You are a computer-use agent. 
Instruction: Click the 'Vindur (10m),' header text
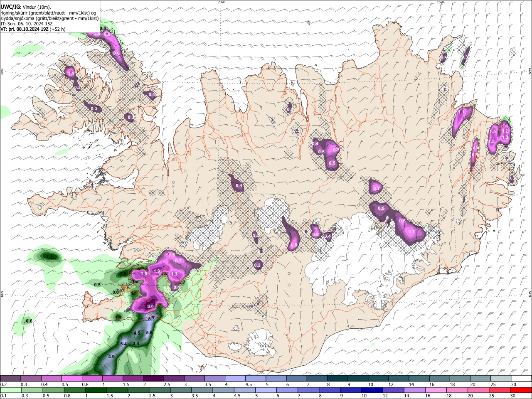click(x=36, y=7)
